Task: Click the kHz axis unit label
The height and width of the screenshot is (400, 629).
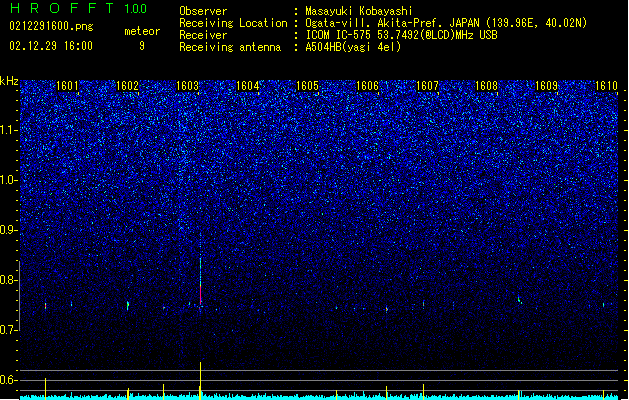Action: [9, 81]
